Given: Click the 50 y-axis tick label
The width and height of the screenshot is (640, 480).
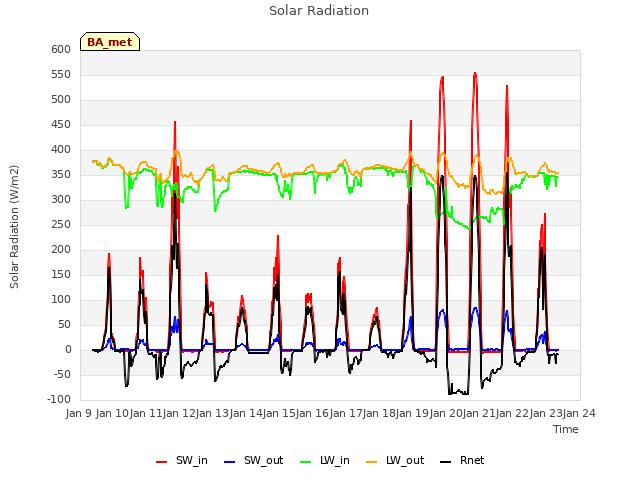Looking at the screenshot, I should click(x=64, y=324).
